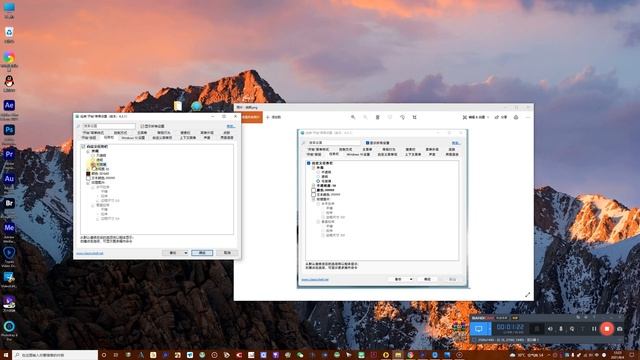Click Bandicam screen recording mode monitor icon
Viewport: 640px width, 360px height.
[479, 329]
